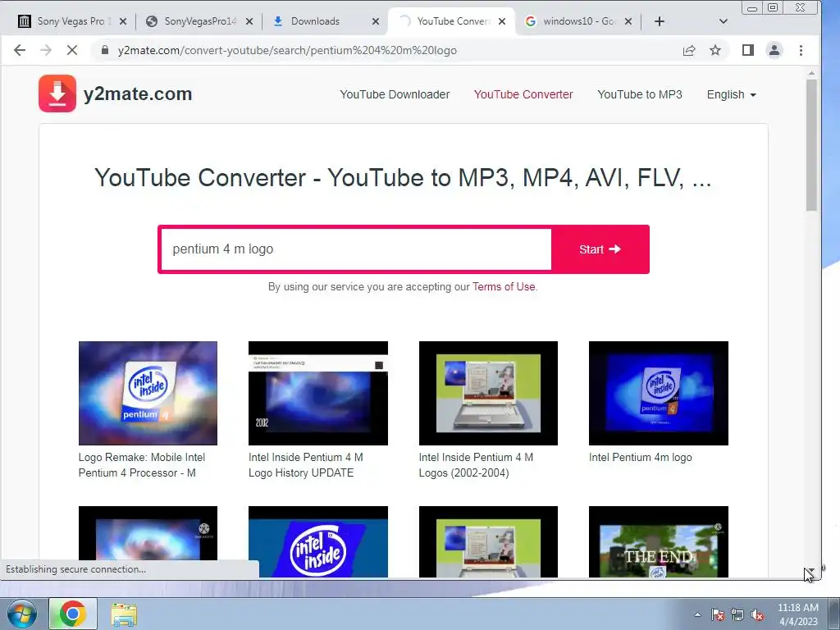Click the y2mate.com site title
Screen dimensions: 840x630
pos(138,94)
